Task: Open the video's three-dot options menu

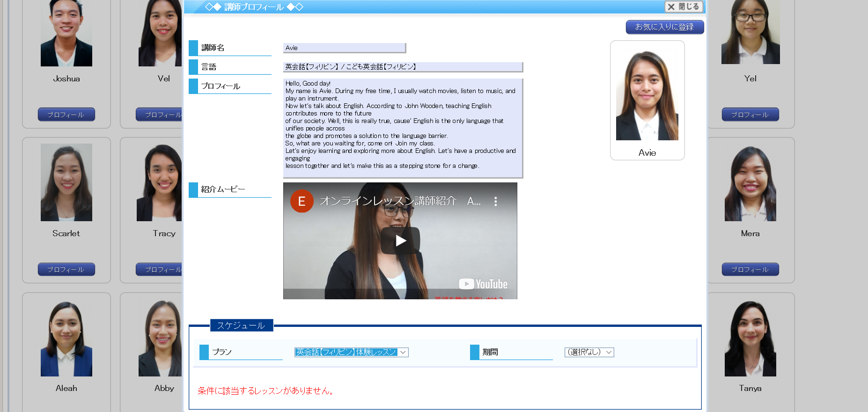Action: [x=495, y=201]
